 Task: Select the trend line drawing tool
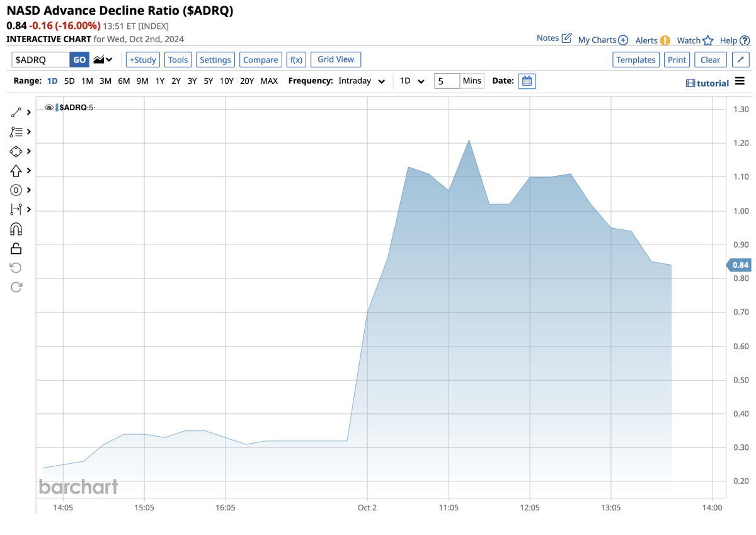[16, 112]
